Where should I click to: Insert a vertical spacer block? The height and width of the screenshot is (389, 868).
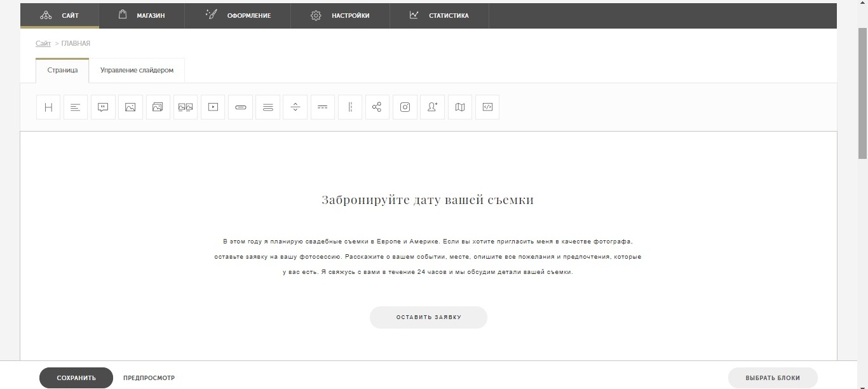point(295,107)
